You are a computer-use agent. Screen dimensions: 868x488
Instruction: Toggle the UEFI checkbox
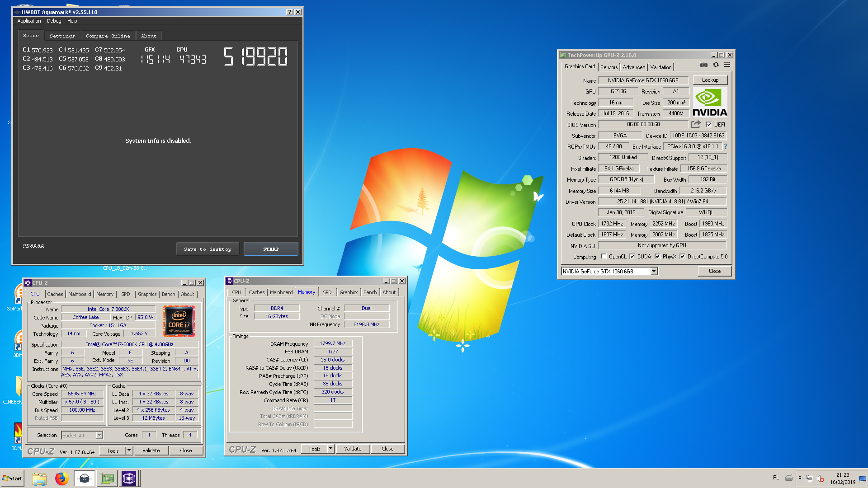coord(709,125)
